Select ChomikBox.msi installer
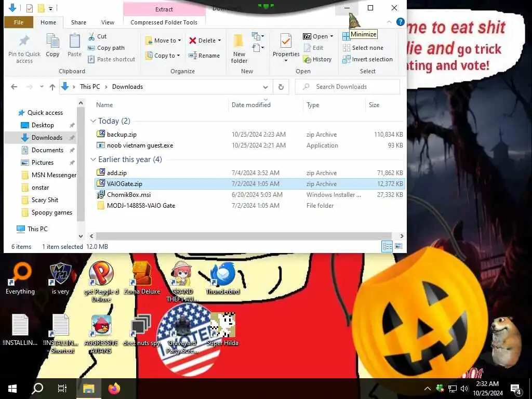532x399 pixels. point(249,195)
